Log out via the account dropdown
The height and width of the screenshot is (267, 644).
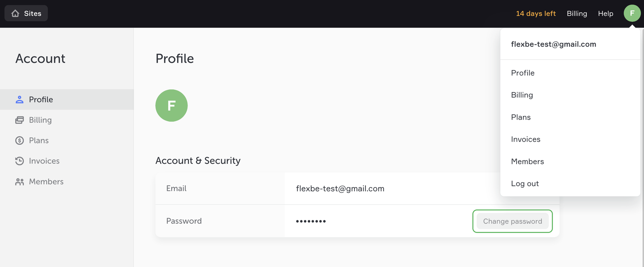point(525,184)
